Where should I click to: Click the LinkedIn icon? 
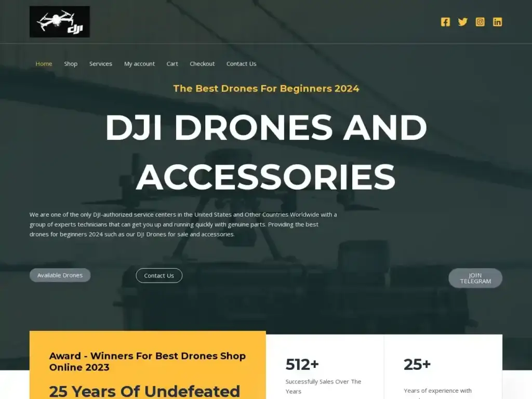pos(497,22)
